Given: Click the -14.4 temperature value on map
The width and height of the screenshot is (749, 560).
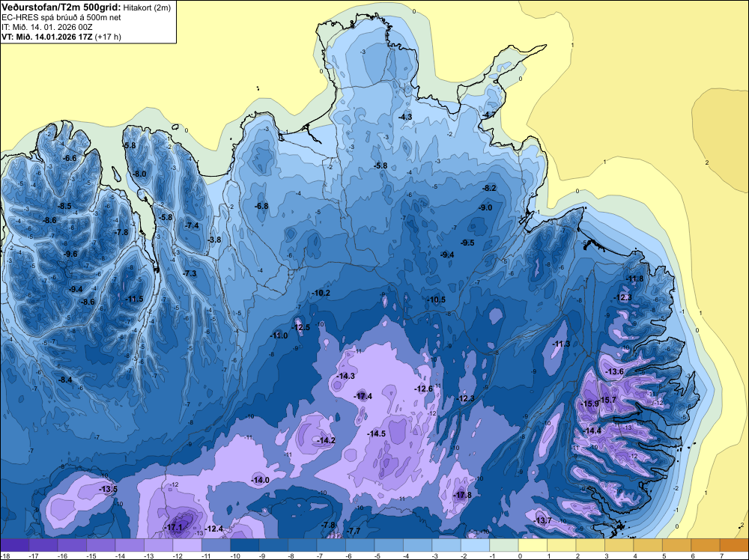Looking at the screenshot, I should [x=592, y=430].
